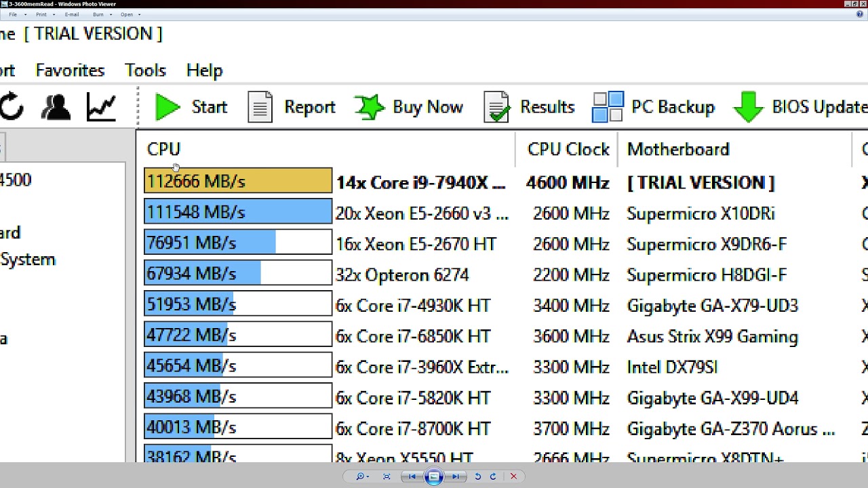Click the Asus Strix X99 Gaming cell
The height and width of the screenshot is (488, 868).
[x=712, y=336]
